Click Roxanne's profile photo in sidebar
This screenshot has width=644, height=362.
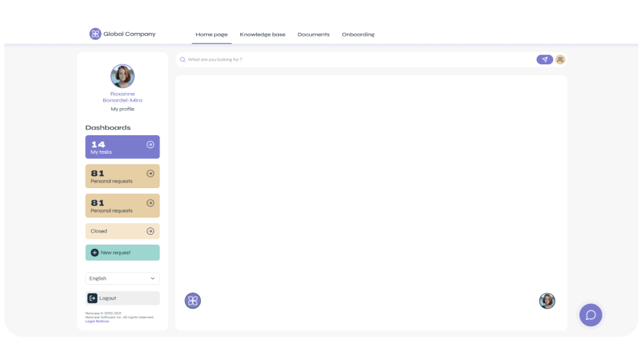[x=122, y=76]
